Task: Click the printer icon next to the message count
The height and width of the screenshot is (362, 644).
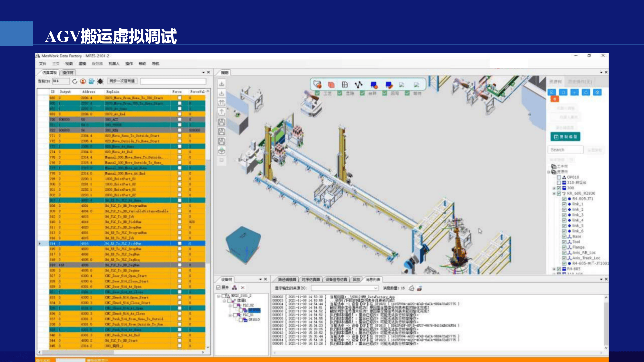Action: click(x=412, y=288)
